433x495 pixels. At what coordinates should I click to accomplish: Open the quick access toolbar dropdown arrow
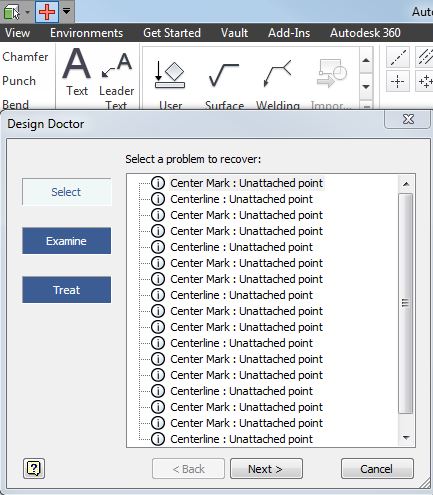(67, 11)
